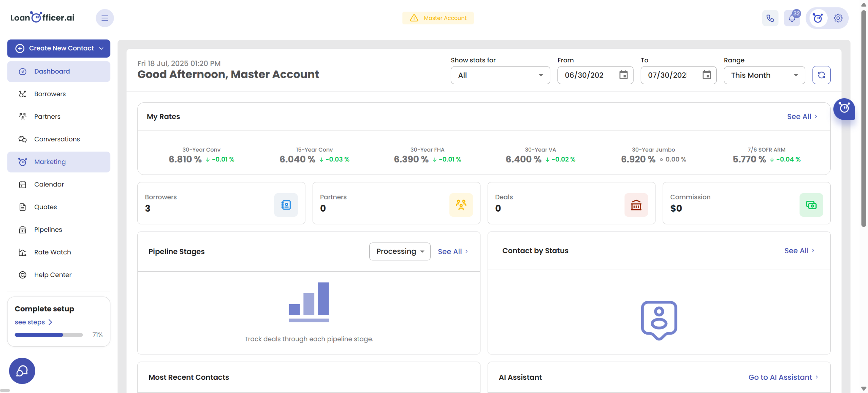Click the Commission card money icon
Viewport: 868px width, 393px height.
click(x=811, y=205)
